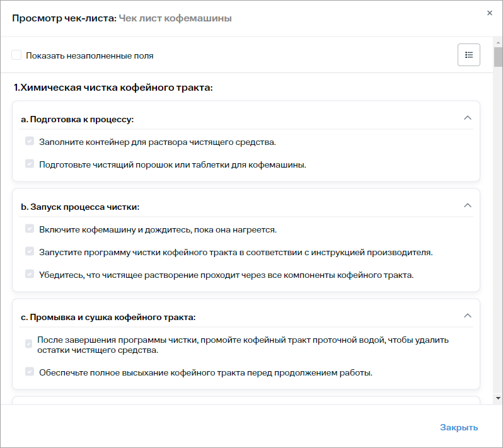Toggle 'Запустите программу чистки' checkbox

point(29,252)
